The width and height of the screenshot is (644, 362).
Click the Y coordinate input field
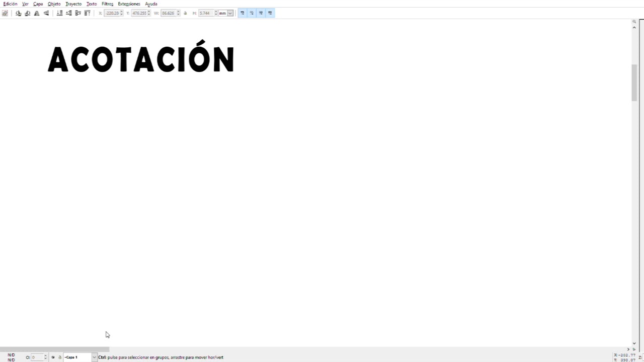coord(139,13)
